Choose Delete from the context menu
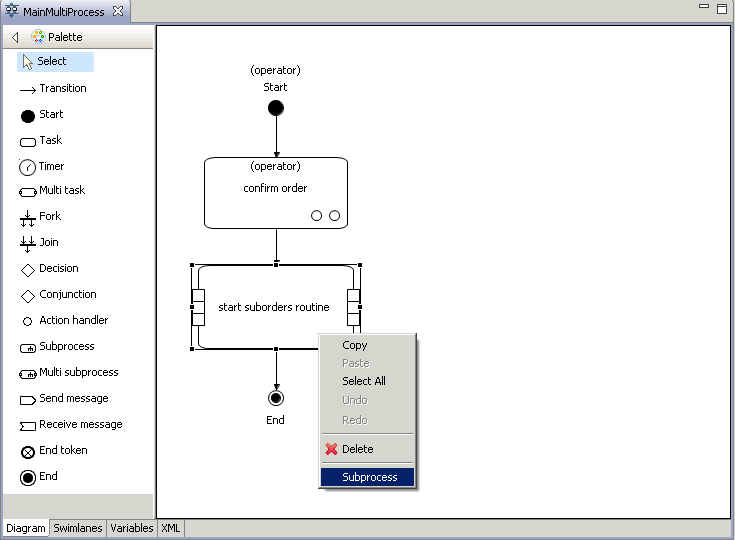The image size is (735, 540). 357,450
